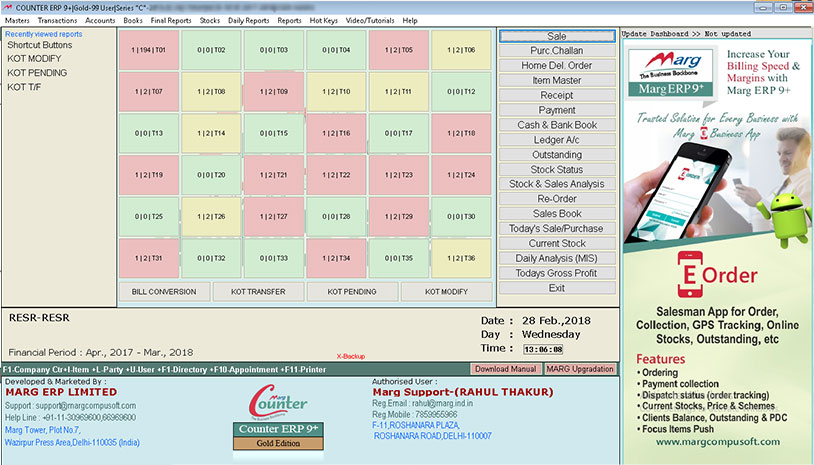Click Marg ERP 9+ logo in ad
814x465 pixels.
coord(671,73)
